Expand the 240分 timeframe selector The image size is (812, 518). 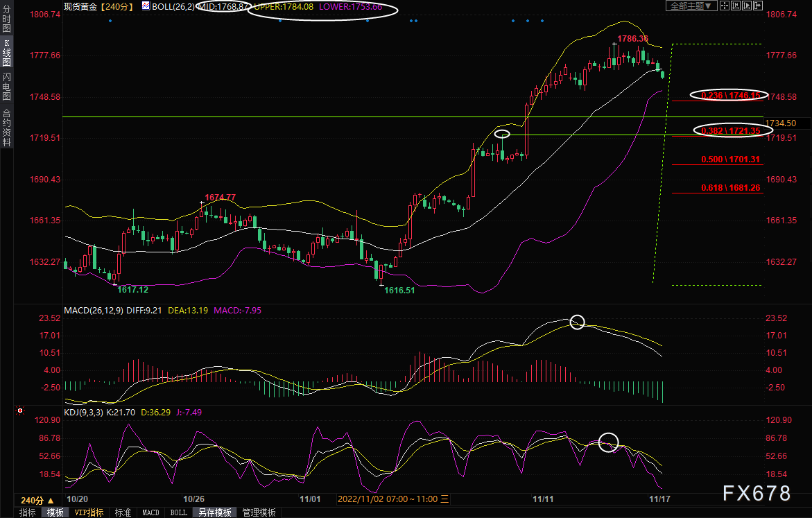pos(37,500)
